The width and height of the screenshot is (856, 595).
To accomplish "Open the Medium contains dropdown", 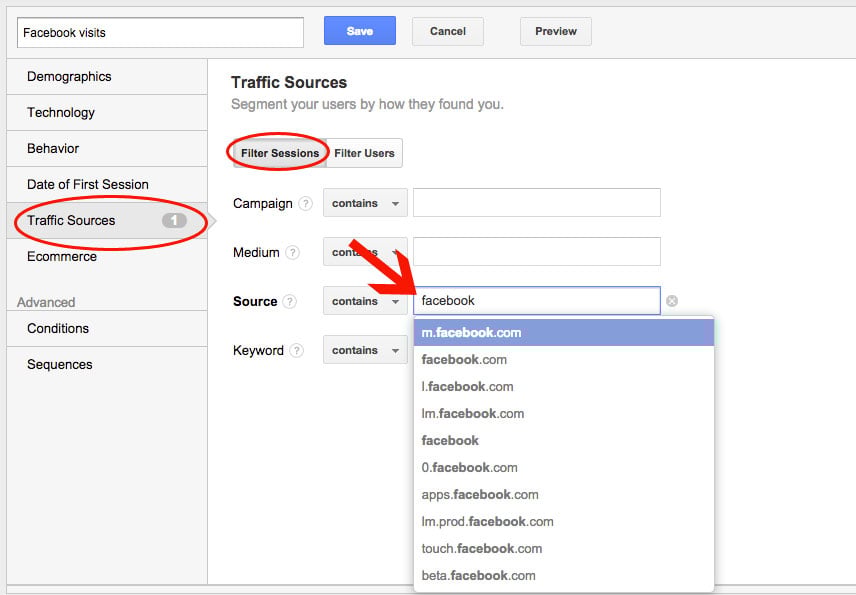I will [x=364, y=252].
